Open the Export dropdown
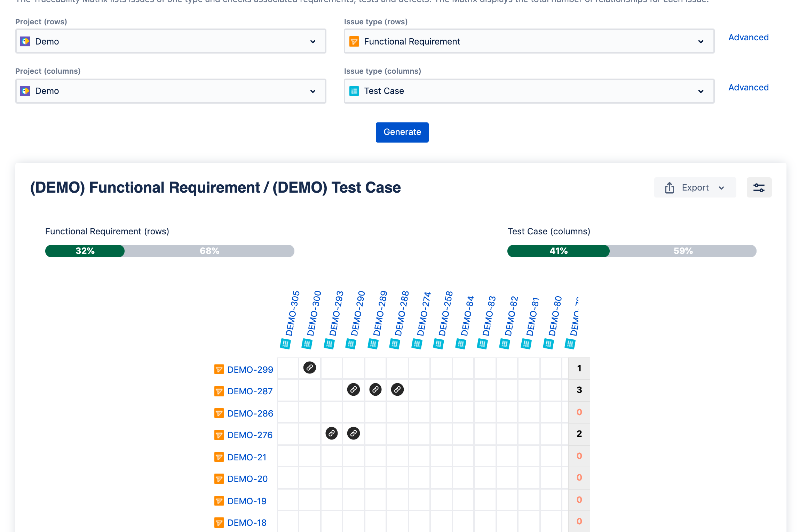799x532 pixels. coord(695,188)
